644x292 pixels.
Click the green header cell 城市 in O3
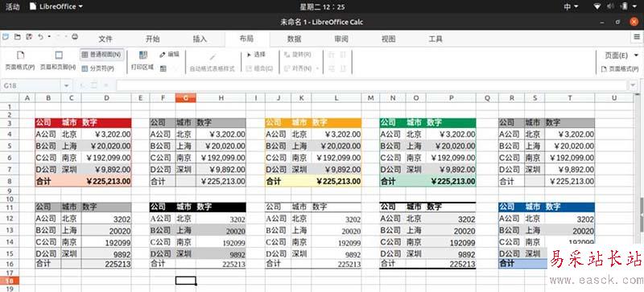point(415,122)
